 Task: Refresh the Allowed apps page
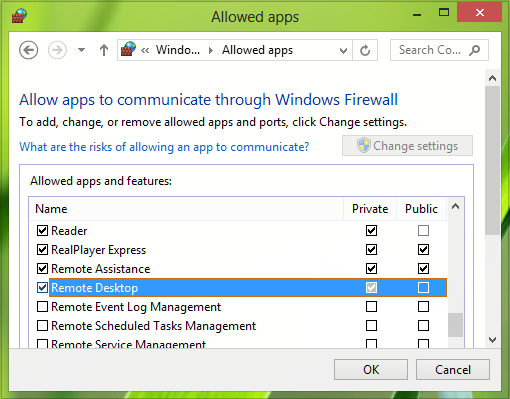365,50
